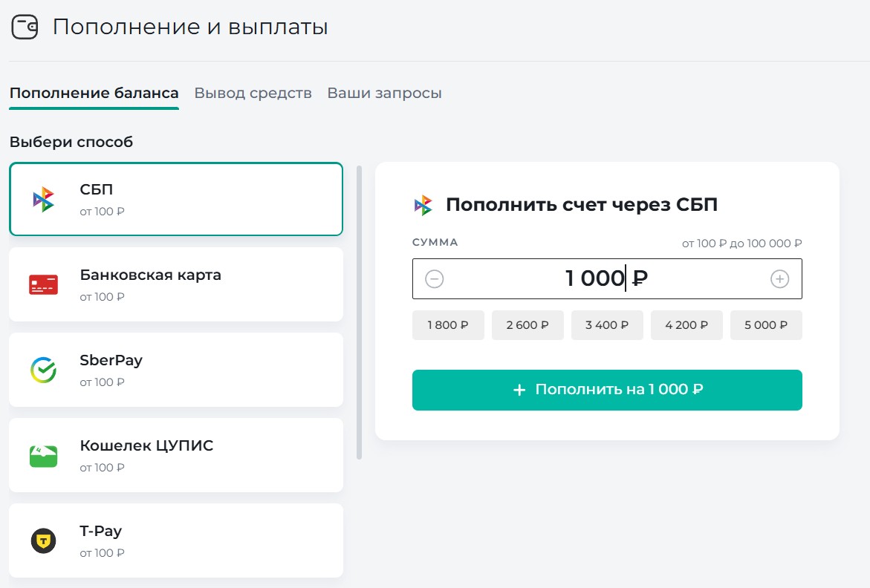The height and width of the screenshot is (588, 870).
Task: Choose the 2 600 ₽ preset amount
Action: [527, 325]
